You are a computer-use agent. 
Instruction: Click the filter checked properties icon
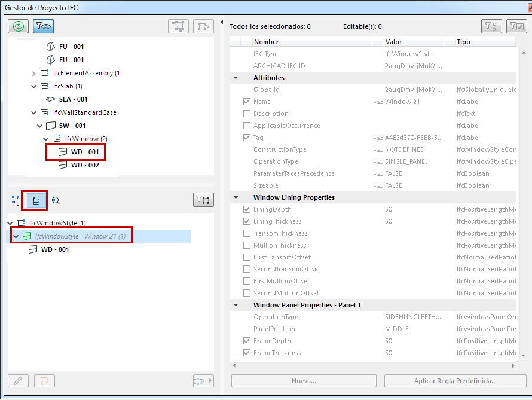(516, 26)
